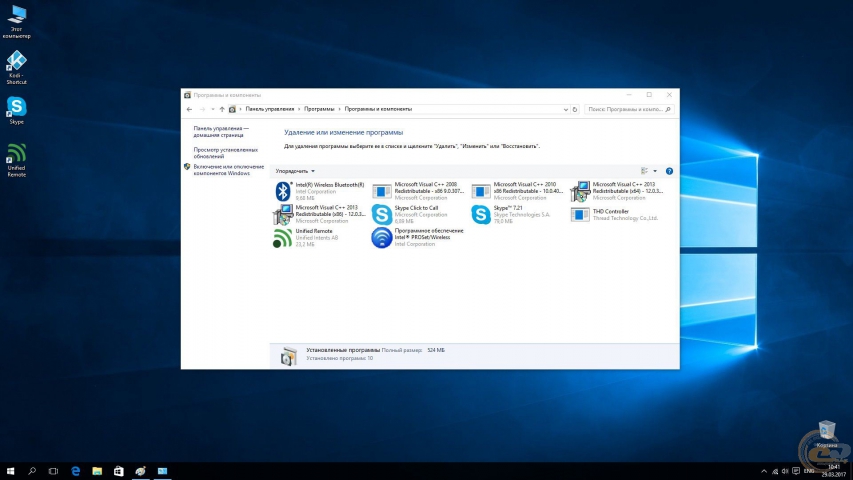
Task: Select Intel Wireless Bluetooth program icon
Action: pyautogui.click(x=282, y=191)
